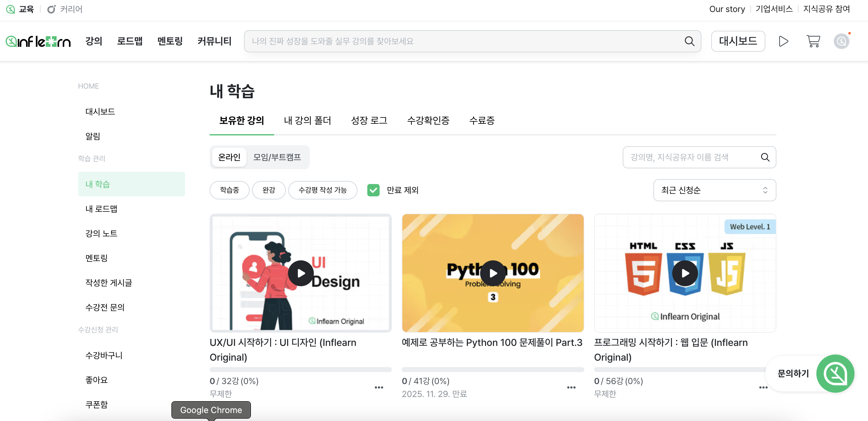This screenshot has height=421, width=868.
Task: Click the main search magnifier icon
Action: click(x=689, y=41)
